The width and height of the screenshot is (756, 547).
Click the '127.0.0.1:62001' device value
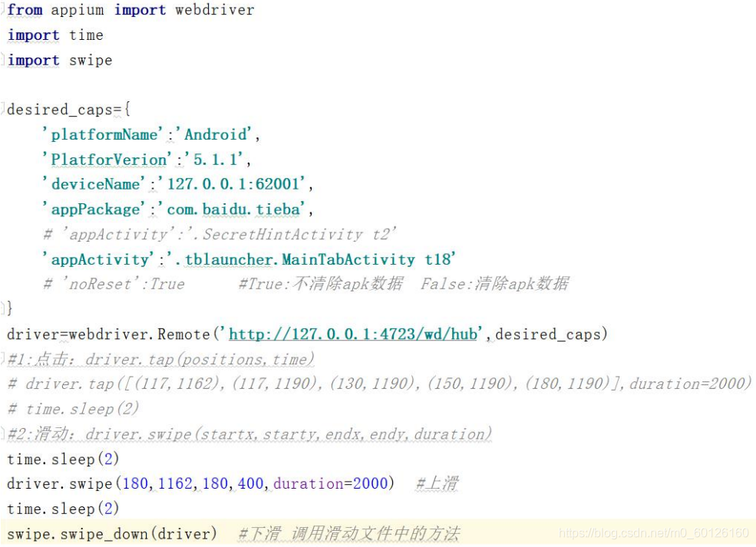point(231,184)
